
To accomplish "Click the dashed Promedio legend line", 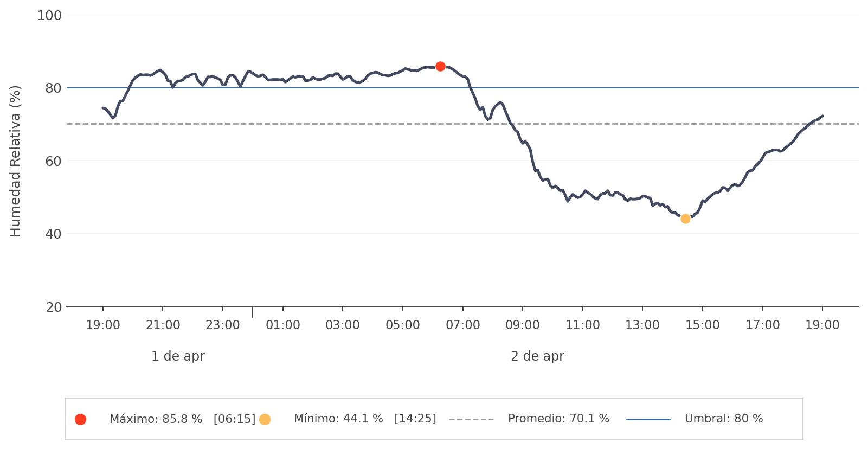I will click(x=471, y=419).
